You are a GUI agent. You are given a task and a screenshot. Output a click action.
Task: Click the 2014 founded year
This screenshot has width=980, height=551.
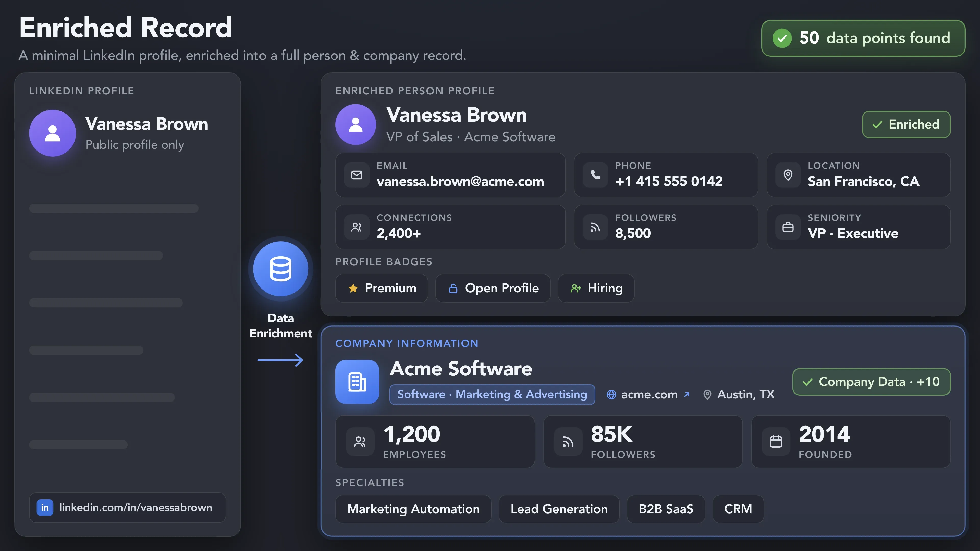[x=824, y=434]
